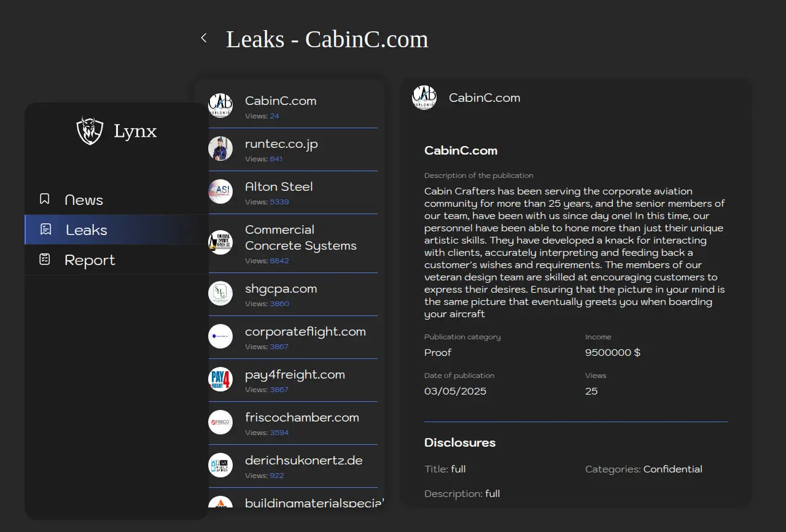Select the Leaks menu item
Viewport: 786px width, 532px height.
[x=87, y=230]
